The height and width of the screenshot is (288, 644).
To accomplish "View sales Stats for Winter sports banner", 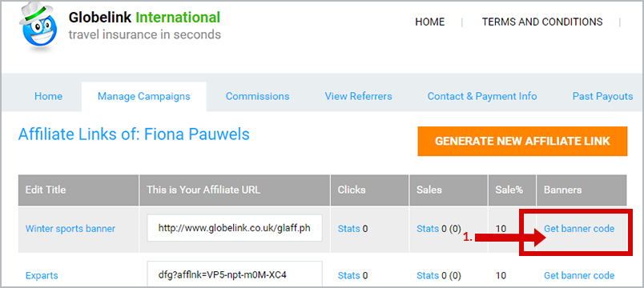I will 428,229.
